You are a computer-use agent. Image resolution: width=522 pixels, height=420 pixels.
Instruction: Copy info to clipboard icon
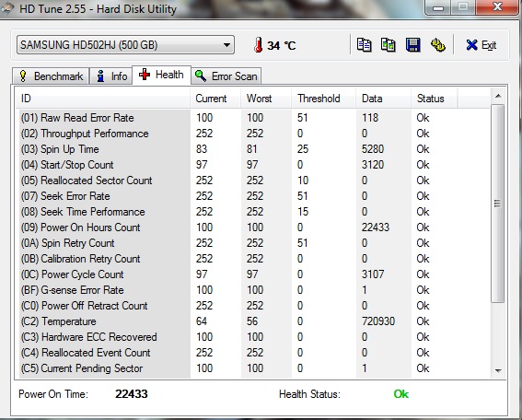364,45
